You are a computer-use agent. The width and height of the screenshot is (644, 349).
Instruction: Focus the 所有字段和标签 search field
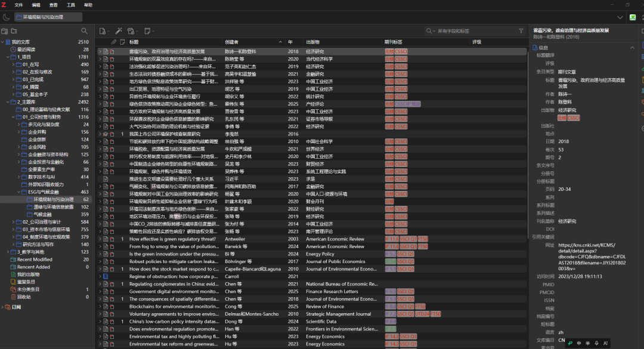point(476,31)
